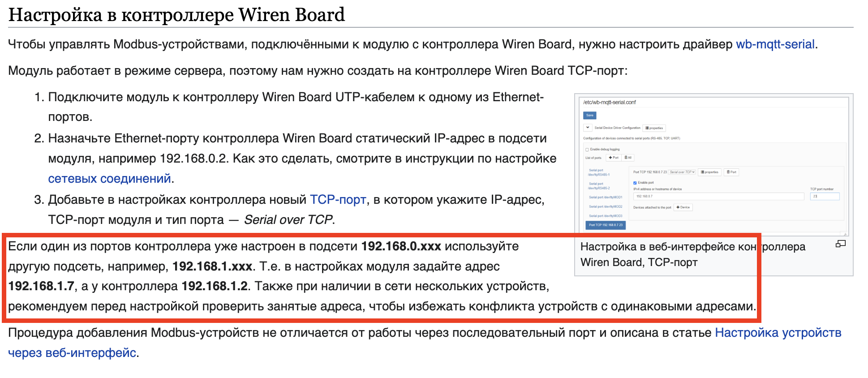Viewport: 868px width, 378px height.
Task: Collapse the Serial Device Driver Configuration chevron
Action: coord(588,128)
